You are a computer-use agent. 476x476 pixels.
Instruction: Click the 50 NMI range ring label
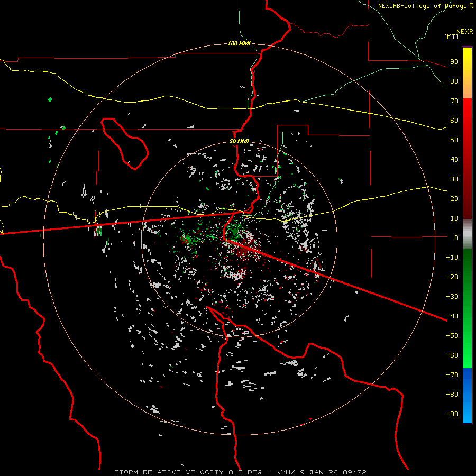tap(239, 141)
